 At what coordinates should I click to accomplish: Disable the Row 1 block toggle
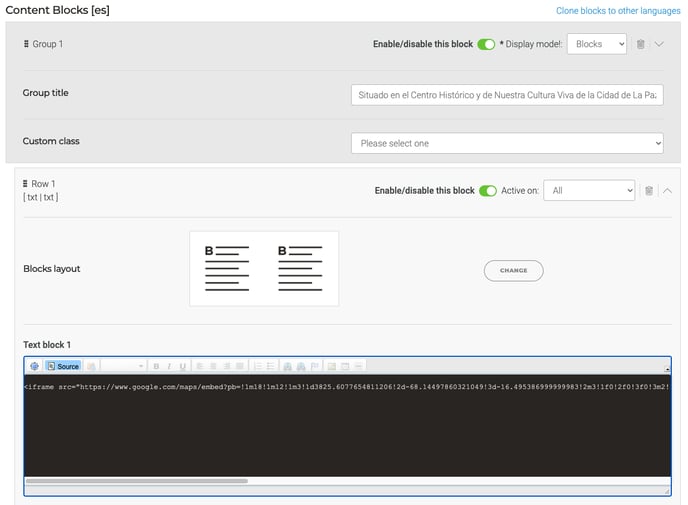point(487,191)
